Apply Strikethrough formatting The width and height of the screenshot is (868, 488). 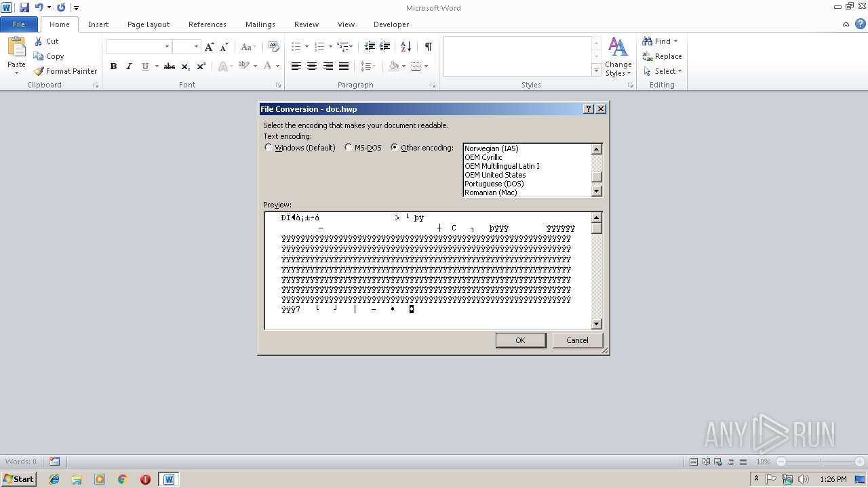click(170, 66)
